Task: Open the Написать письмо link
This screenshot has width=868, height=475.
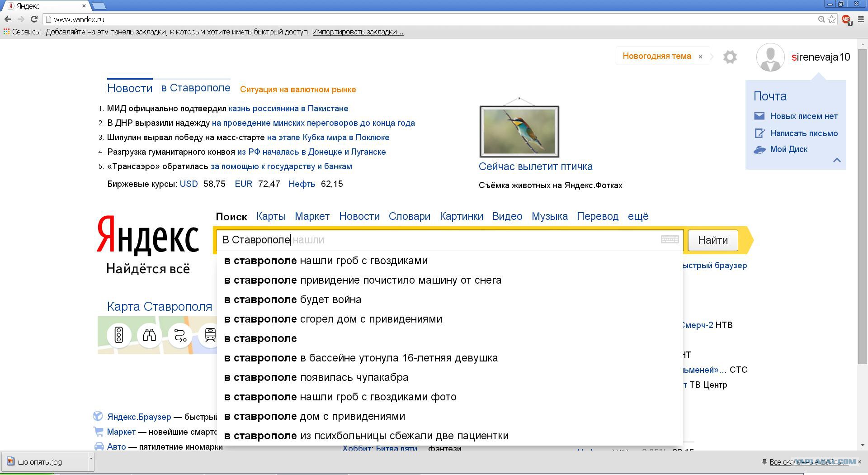Action: (804, 133)
